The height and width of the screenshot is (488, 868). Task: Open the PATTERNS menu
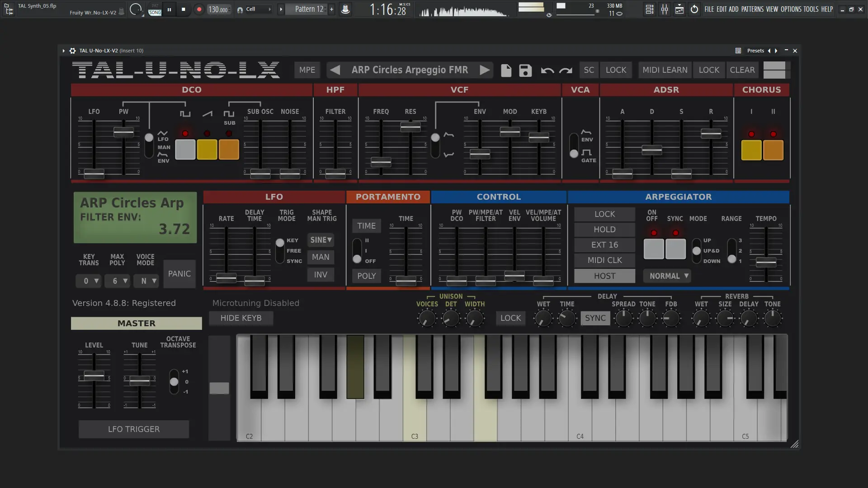point(752,9)
